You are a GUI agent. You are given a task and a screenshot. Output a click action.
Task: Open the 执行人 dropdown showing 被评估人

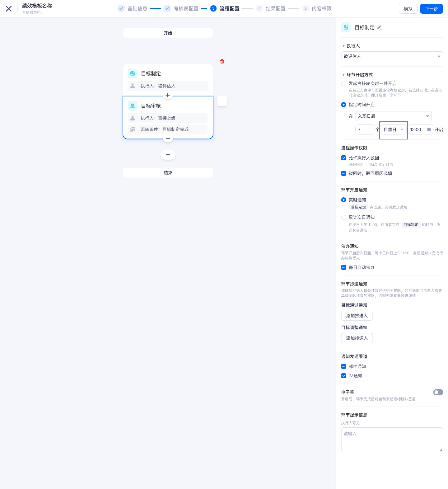pos(392,56)
